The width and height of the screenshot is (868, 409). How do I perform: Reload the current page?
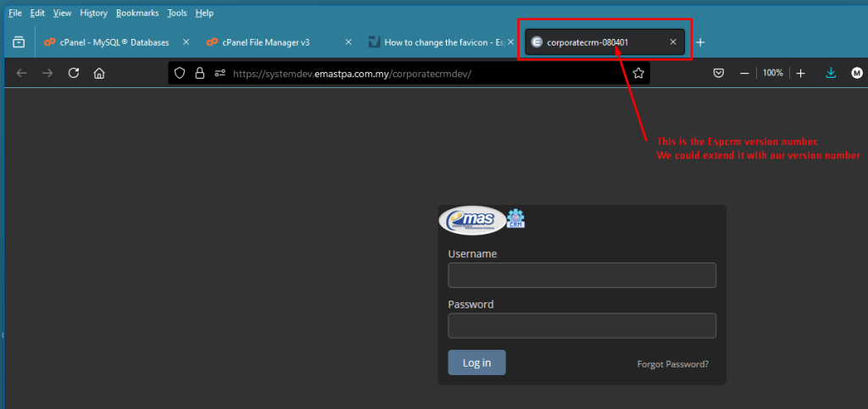click(x=74, y=74)
